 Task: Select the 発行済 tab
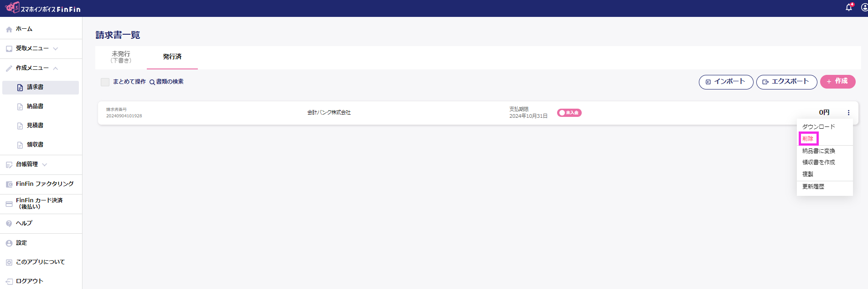[172, 57]
